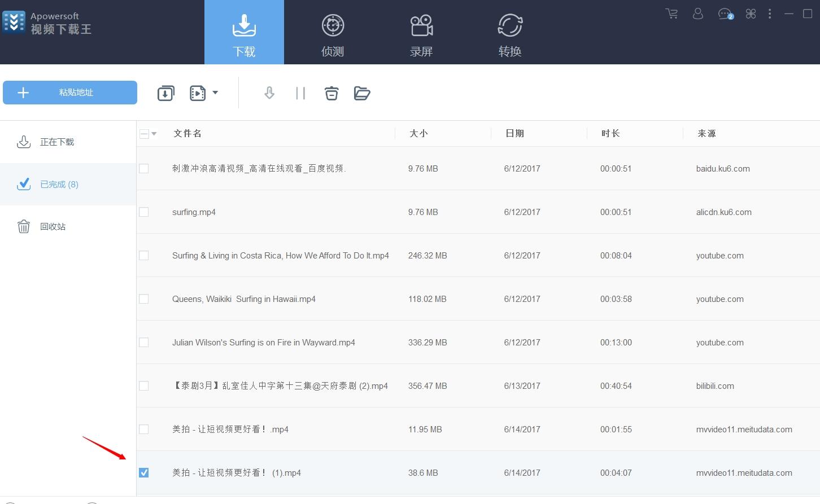Image resolution: width=820 pixels, height=504 pixels.
Task: Click the recycle bin icon in sidebar
Action: click(24, 226)
